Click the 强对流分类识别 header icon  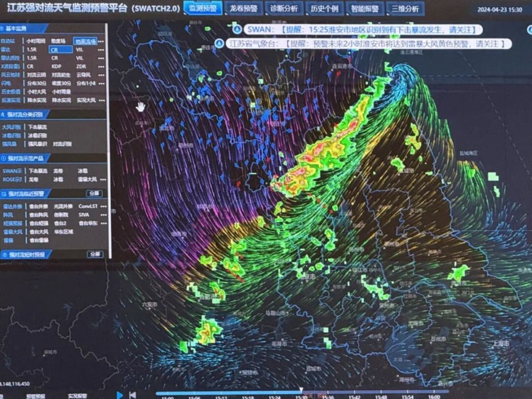(3, 115)
